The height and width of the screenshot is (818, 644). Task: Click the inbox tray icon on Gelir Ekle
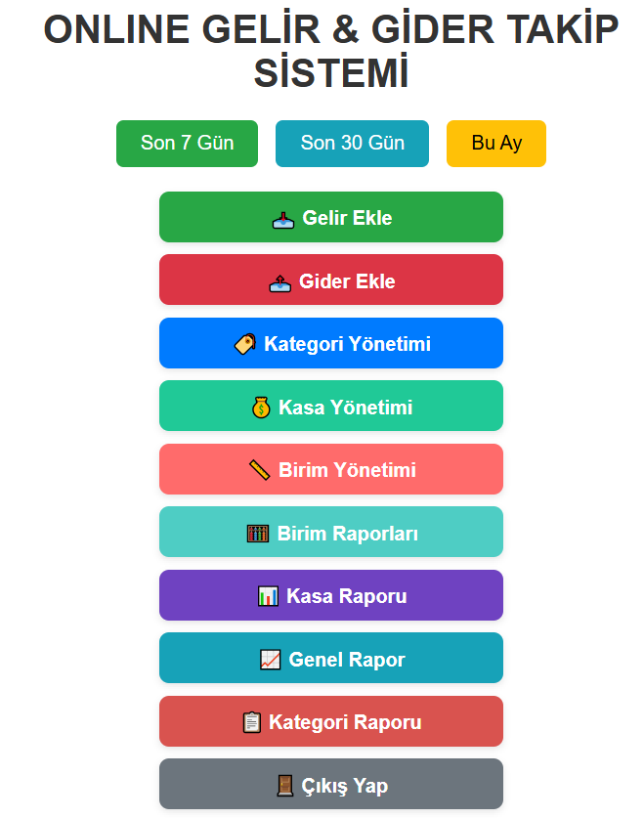(x=283, y=218)
